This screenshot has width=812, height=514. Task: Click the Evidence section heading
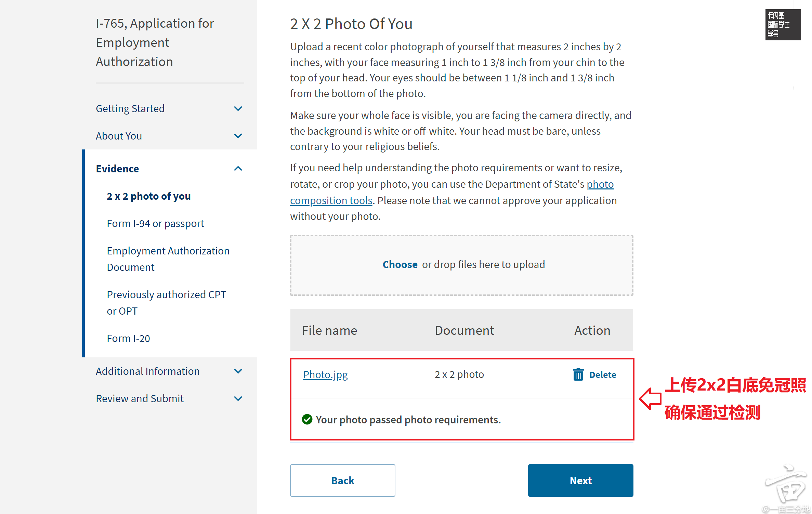[x=117, y=169]
